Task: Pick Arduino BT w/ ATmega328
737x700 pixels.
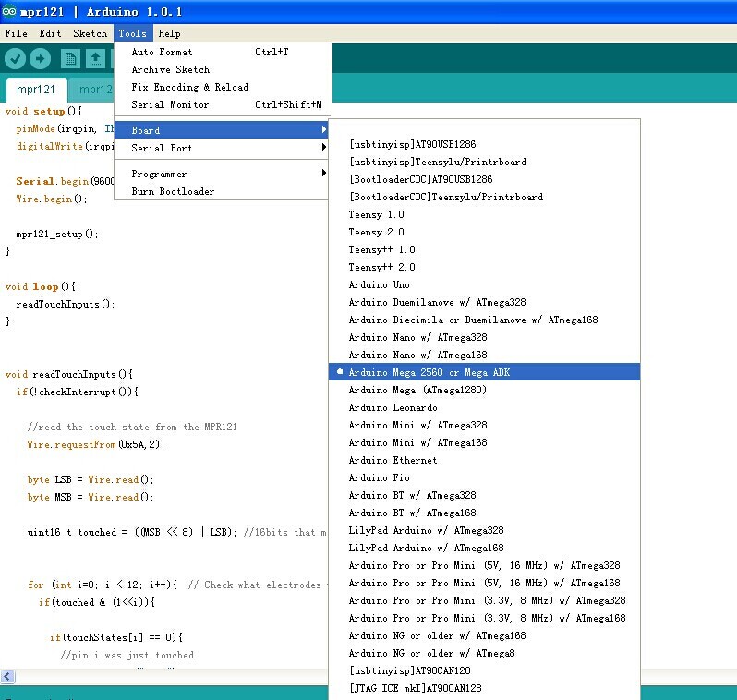Action: 484,496
